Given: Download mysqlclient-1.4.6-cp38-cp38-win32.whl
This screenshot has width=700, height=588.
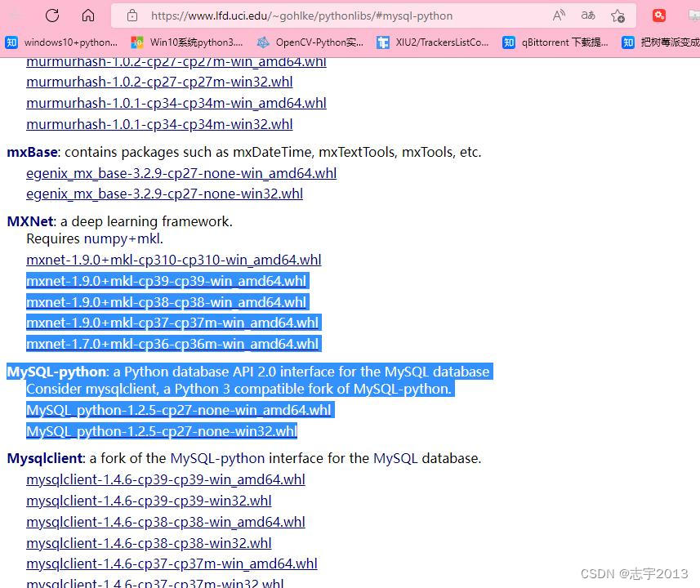Looking at the screenshot, I should click(x=149, y=543).
